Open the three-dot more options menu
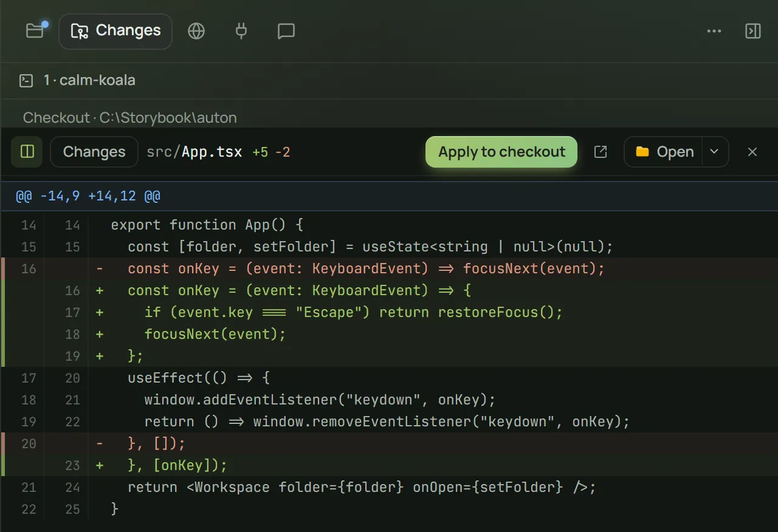Image resolution: width=778 pixels, height=532 pixels. point(714,31)
